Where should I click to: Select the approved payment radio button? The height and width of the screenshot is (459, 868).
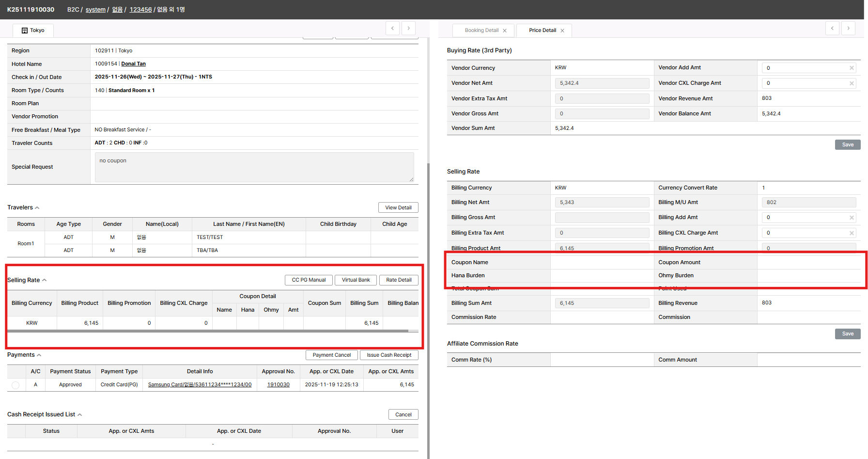click(15, 385)
